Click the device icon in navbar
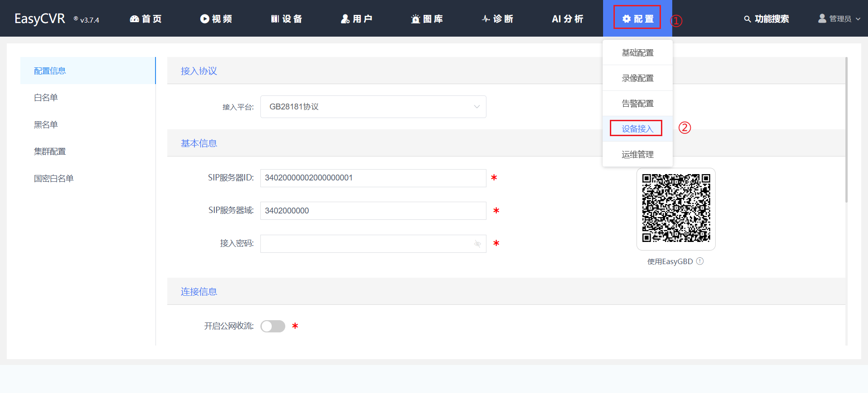 tap(275, 19)
